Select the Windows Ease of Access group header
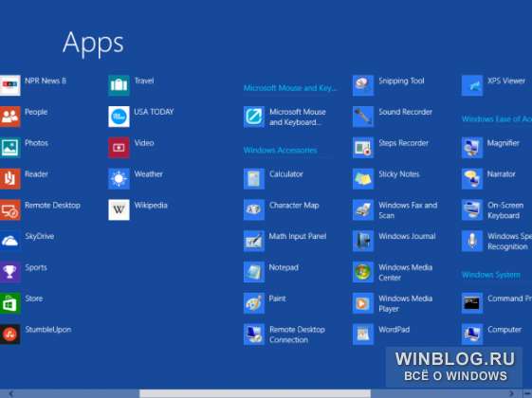This screenshot has height=398, width=532. (x=497, y=119)
